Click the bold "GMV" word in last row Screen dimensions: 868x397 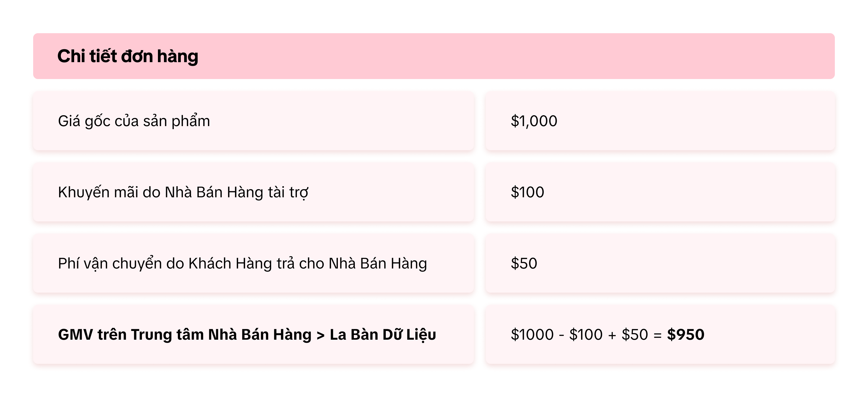(75, 335)
